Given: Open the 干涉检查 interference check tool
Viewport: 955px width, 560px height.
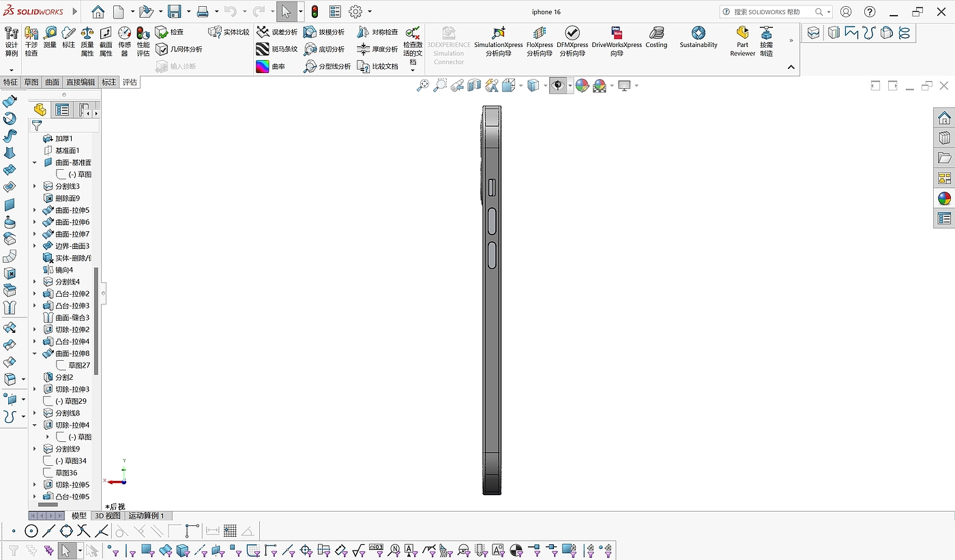Looking at the screenshot, I should (x=31, y=41).
